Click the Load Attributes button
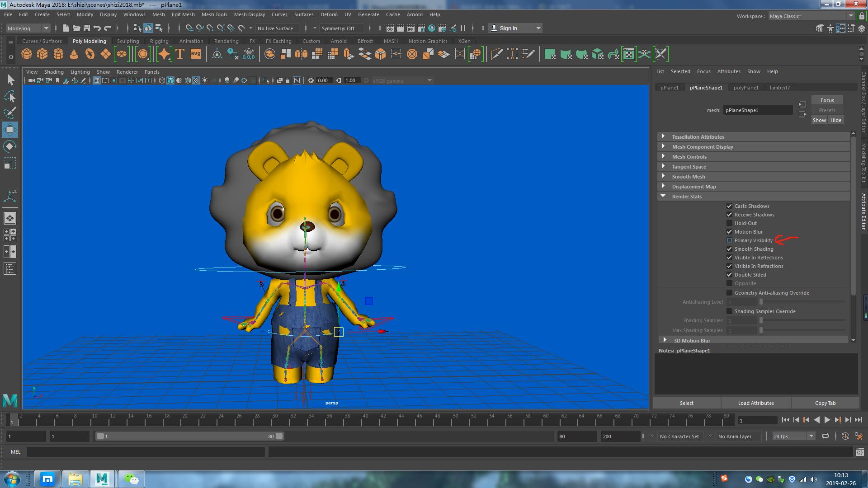The width and height of the screenshot is (868, 488). coord(755,403)
